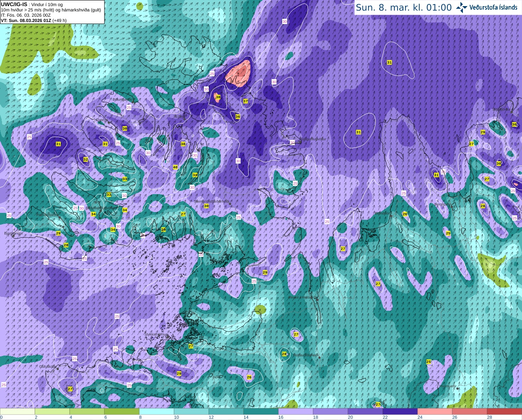Click the Flateyri station label
Viewport: 522px width, 420px height.
click(101, 120)
